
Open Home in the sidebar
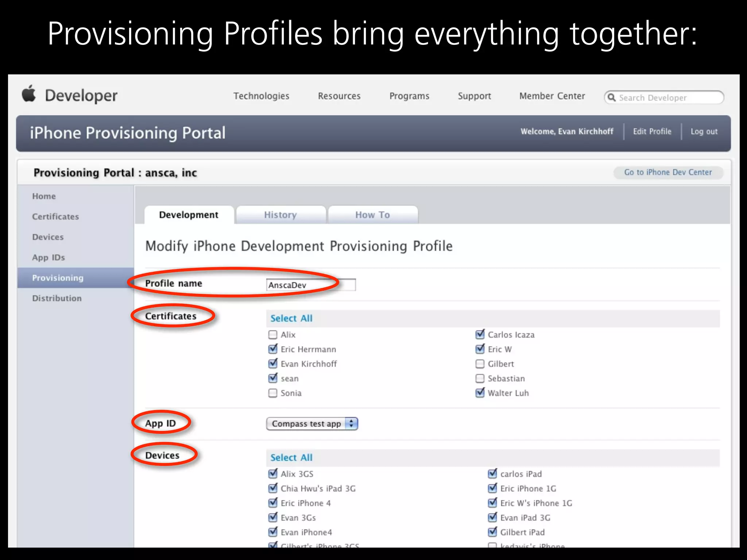(x=44, y=196)
